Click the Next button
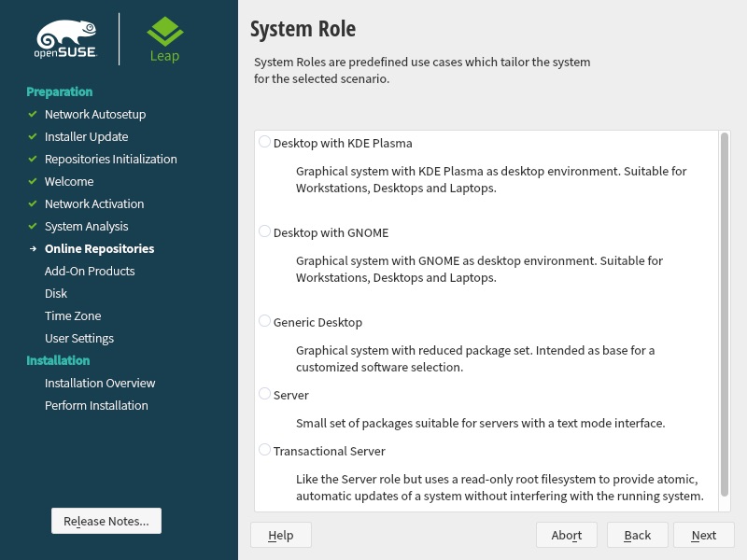This screenshot has width=747, height=560. coord(704,535)
